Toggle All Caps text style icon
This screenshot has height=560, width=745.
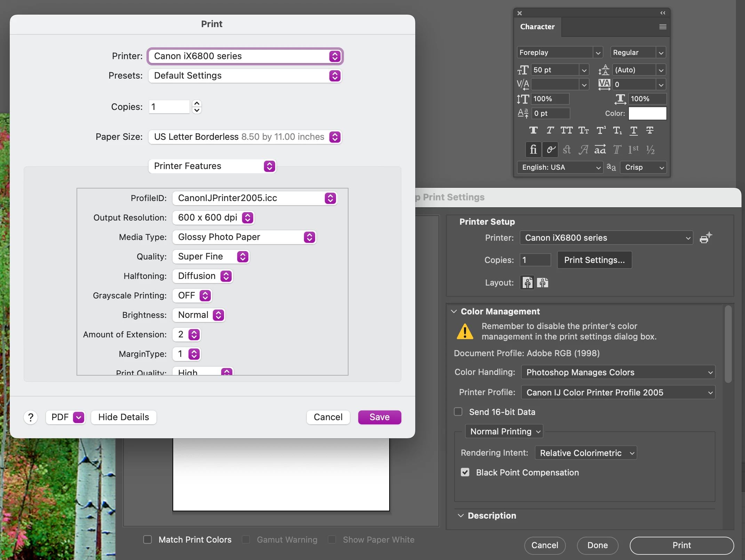click(x=566, y=130)
